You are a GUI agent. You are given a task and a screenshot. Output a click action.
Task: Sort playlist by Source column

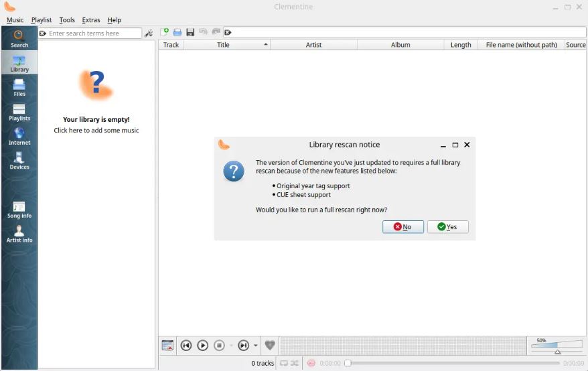[575, 45]
